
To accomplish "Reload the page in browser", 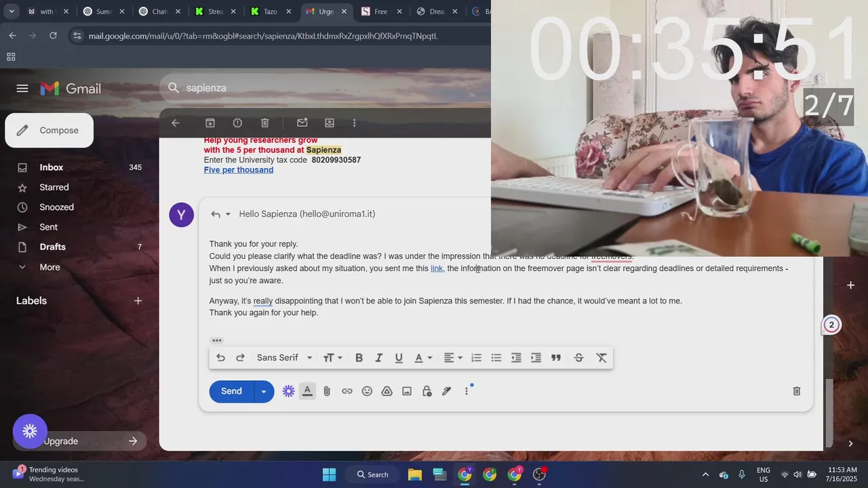I will click(53, 36).
